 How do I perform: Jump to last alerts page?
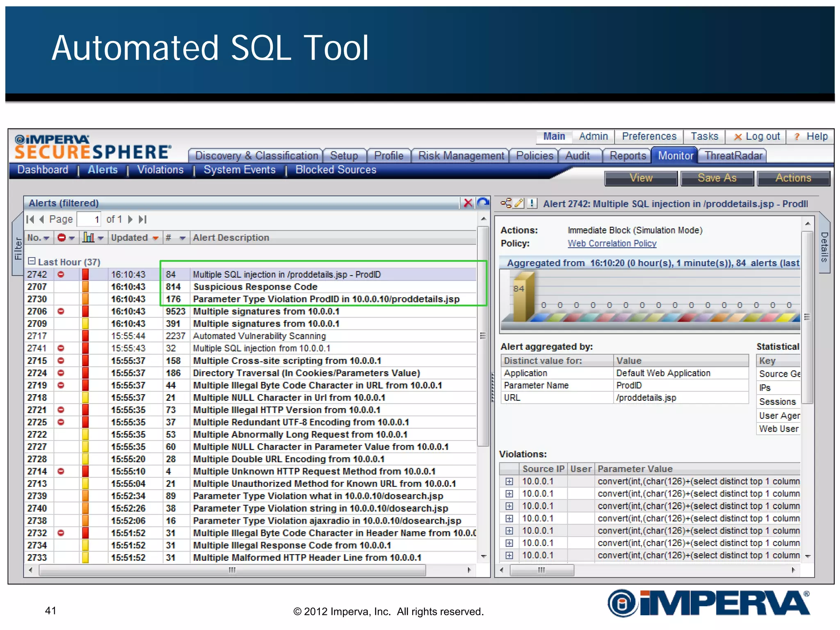click(x=142, y=219)
